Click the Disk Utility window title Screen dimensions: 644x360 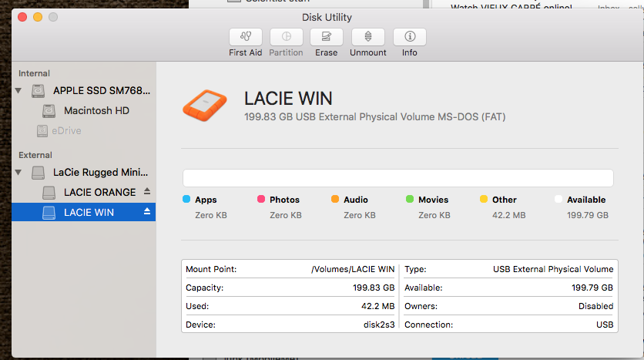coord(327,17)
